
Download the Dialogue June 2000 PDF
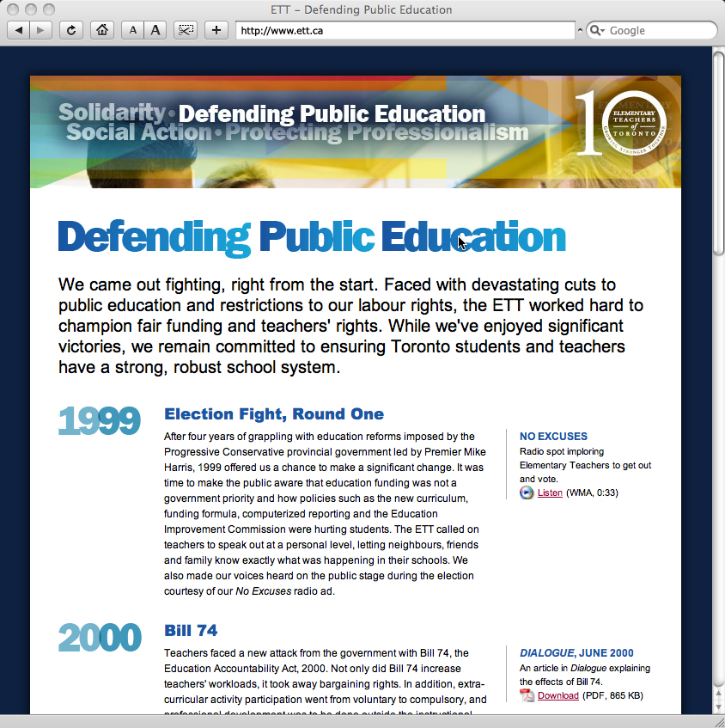(557, 695)
